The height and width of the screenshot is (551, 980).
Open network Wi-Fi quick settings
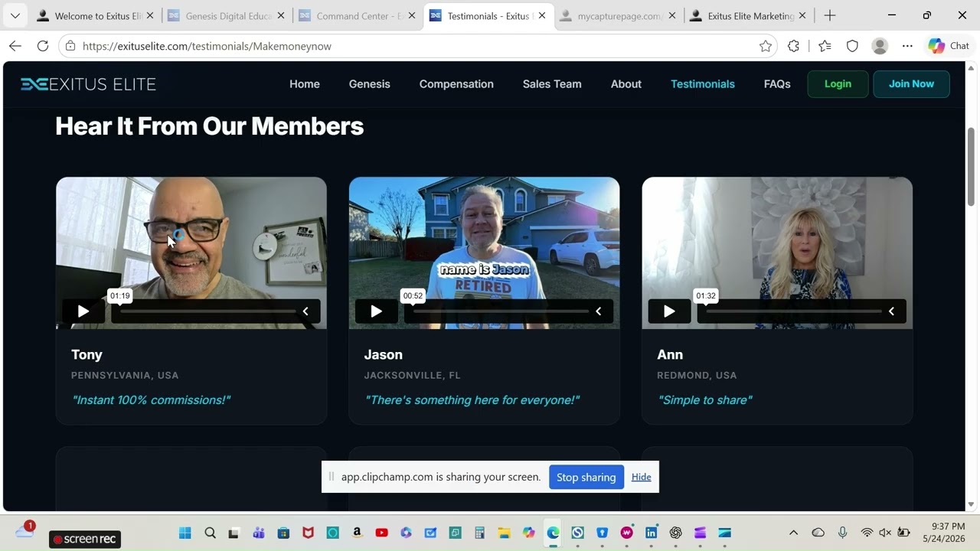(867, 533)
